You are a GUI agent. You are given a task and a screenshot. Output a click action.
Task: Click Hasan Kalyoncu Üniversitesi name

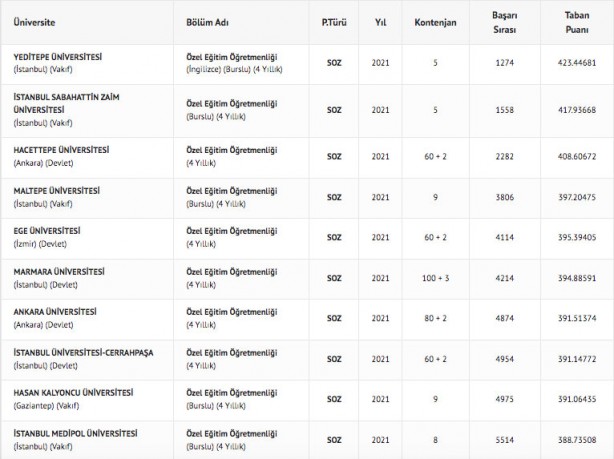coord(73,392)
